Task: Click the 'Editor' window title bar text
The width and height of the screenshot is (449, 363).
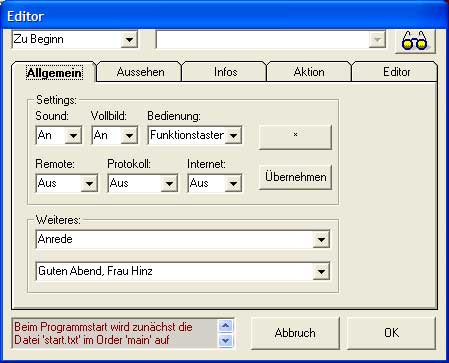Action: point(25,16)
